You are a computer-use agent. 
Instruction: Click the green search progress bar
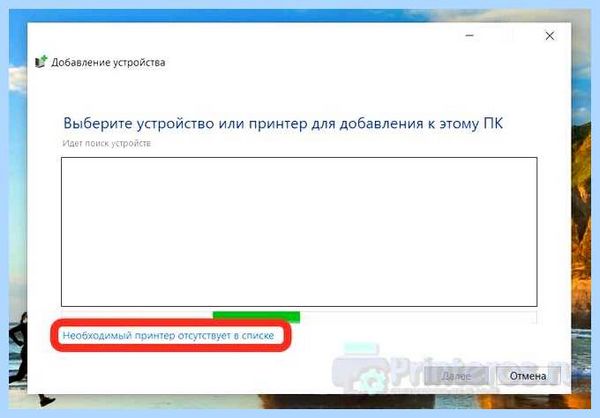pos(256,317)
